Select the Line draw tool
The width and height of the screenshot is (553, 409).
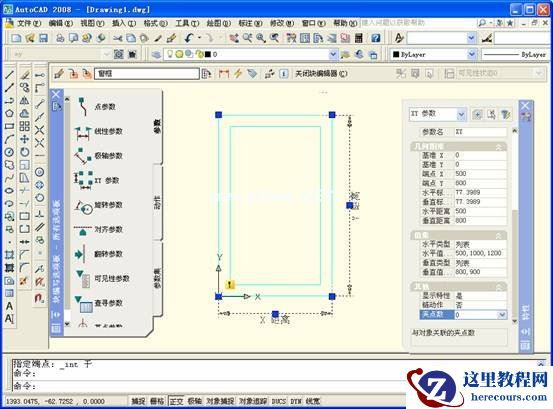pos(10,75)
